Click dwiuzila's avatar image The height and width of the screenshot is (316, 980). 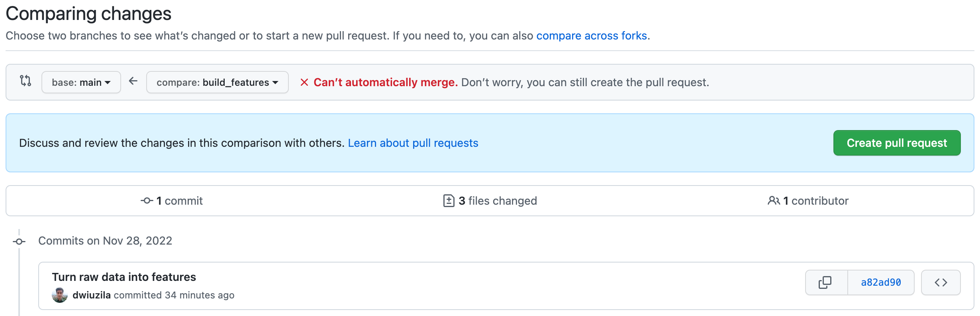click(60, 295)
